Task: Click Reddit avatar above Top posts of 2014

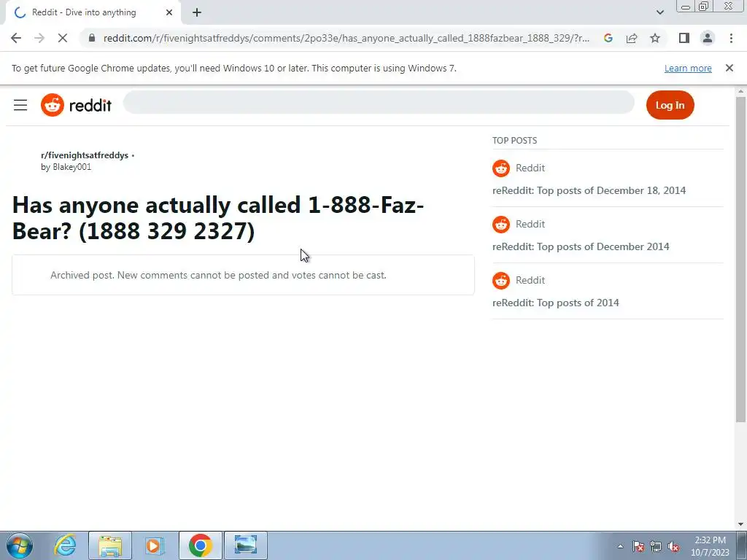Action: point(500,281)
